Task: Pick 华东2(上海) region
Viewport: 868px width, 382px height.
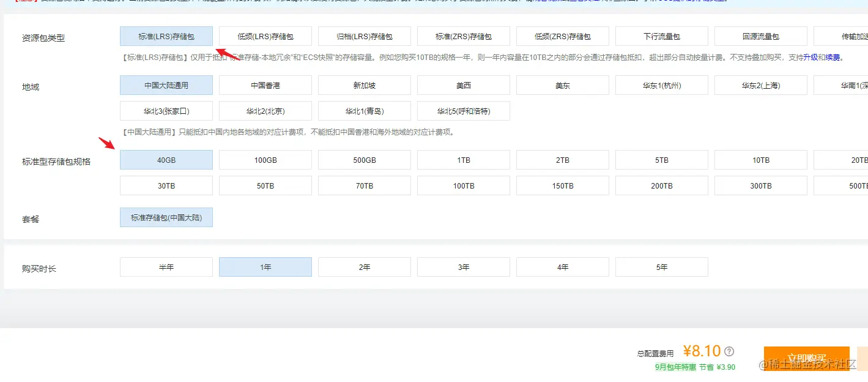Action: click(x=761, y=85)
